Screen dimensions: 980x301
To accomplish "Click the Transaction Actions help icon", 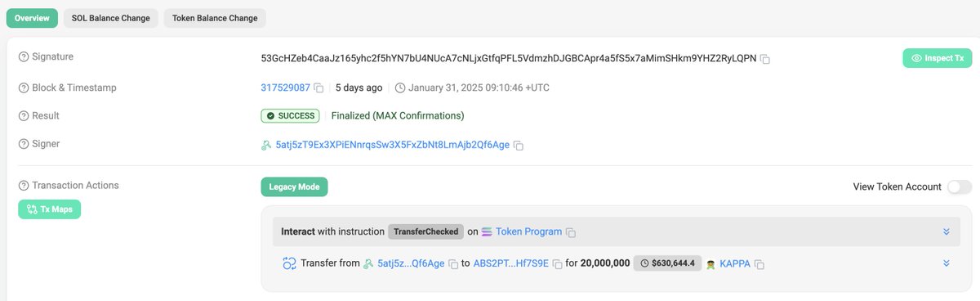I will pos(24,186).
